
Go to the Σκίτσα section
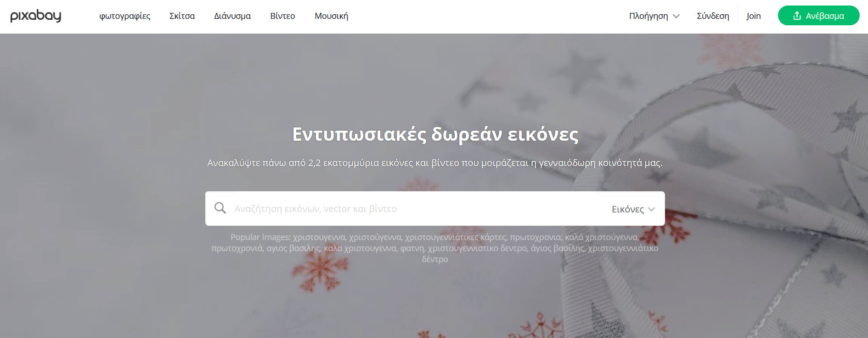point(182,16)
